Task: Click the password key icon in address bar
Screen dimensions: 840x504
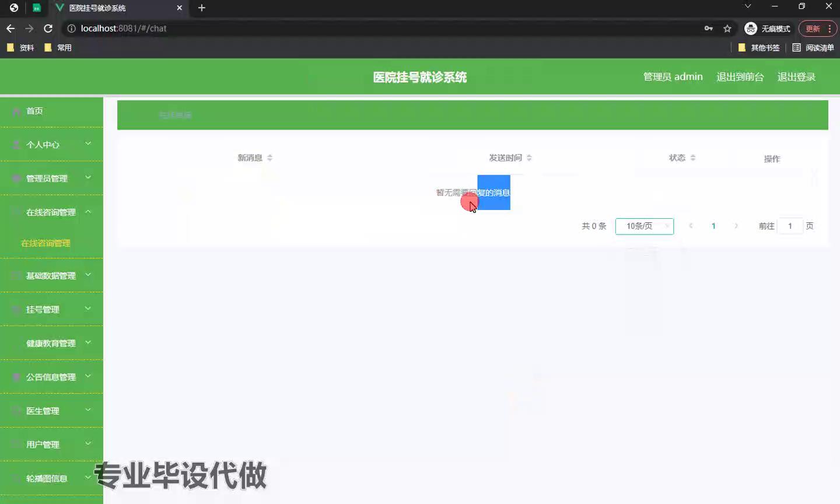Action: [x=708, y=28]
